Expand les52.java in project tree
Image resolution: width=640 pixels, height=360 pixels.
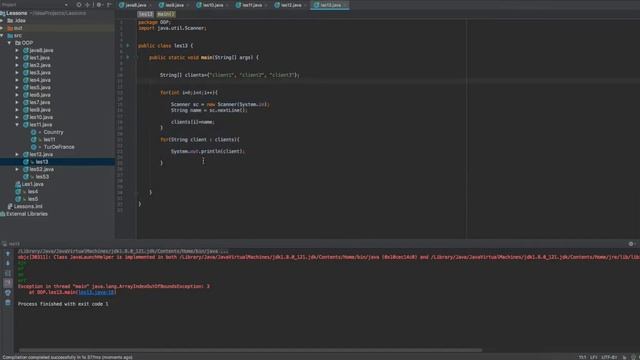[x=17, y=169]
